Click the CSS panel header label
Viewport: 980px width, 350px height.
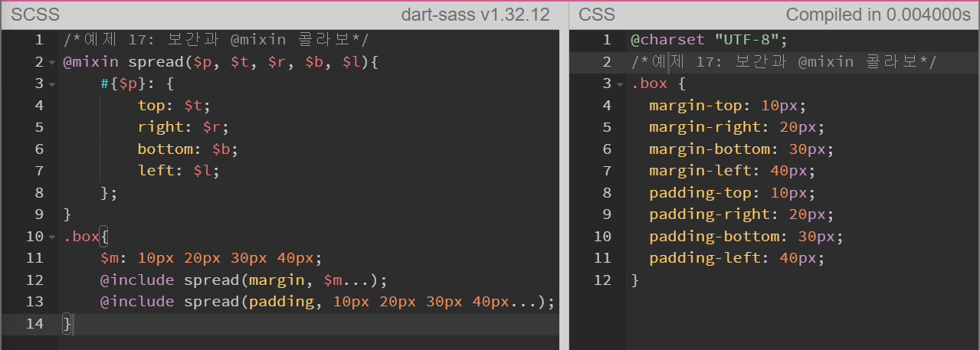click(596, 15)
